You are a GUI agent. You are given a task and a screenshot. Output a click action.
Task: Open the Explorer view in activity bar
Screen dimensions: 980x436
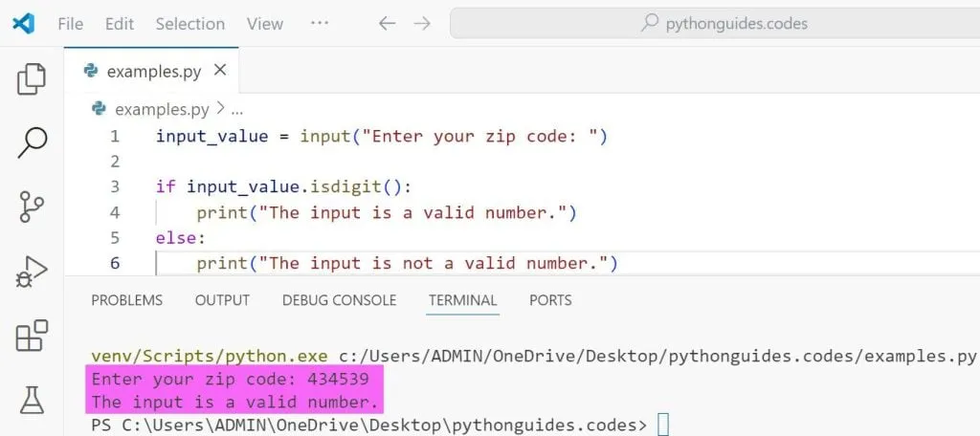32,78
